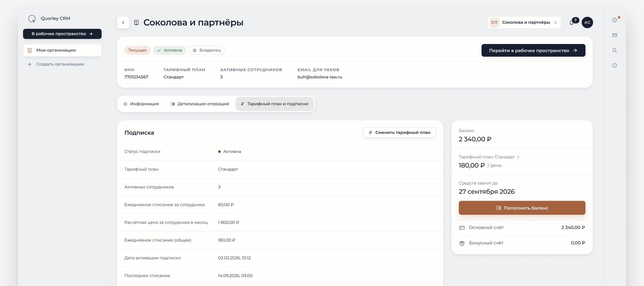Screen dimensions: 644x286
Task: Click the plus icon for Создать организацию
Action: (x=30, y=64)
